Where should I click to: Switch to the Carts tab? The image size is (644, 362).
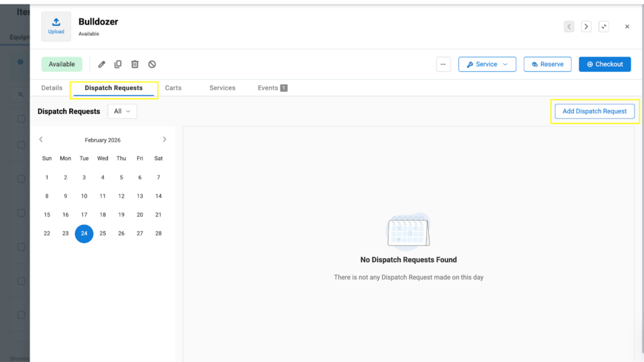[173, 88]
